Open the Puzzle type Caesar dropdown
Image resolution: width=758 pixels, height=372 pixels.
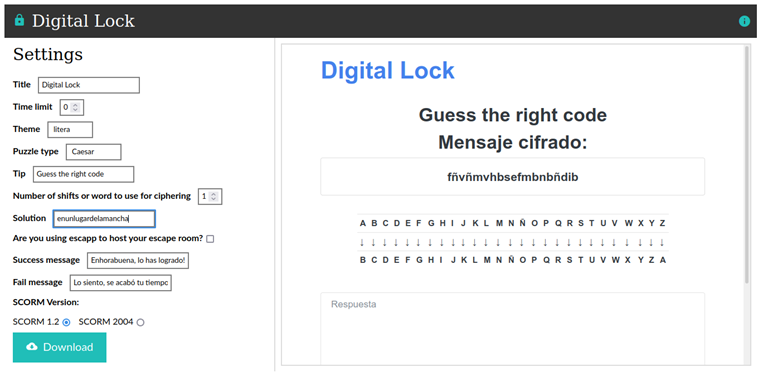click(x=93, y=152)
